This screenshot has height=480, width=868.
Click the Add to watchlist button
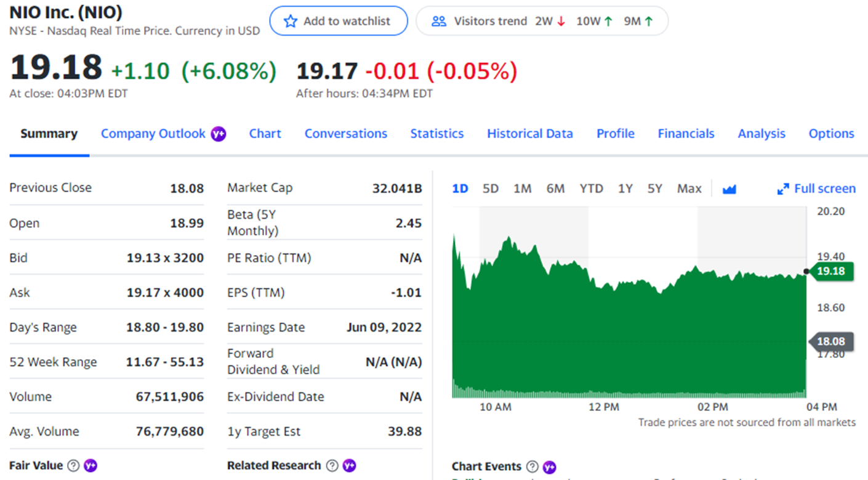[x=339, y=21]
